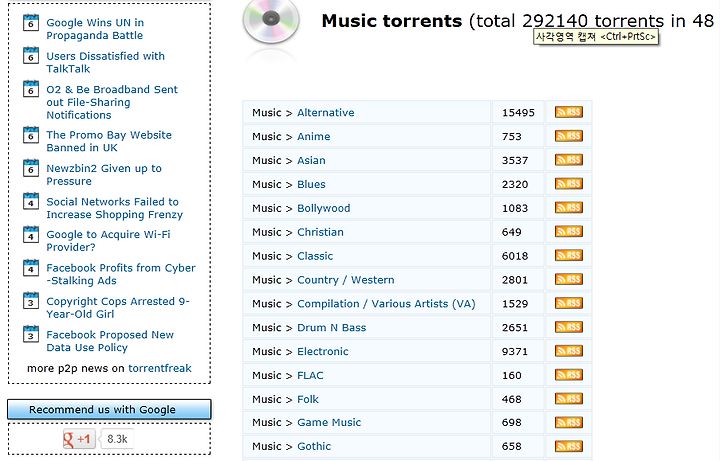
Task: Open Copyright Cops Arrested 9-Year-Old Girl article
Action: (x=118, y=308)
